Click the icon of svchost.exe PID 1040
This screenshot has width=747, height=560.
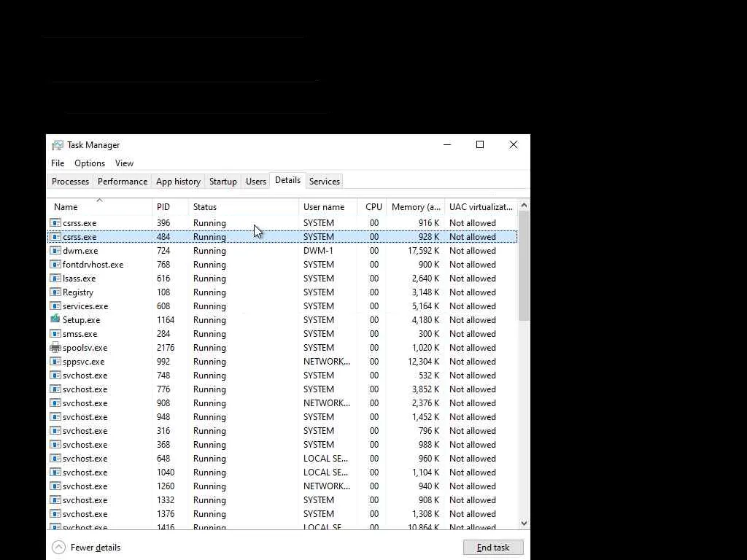click(55, 472)
